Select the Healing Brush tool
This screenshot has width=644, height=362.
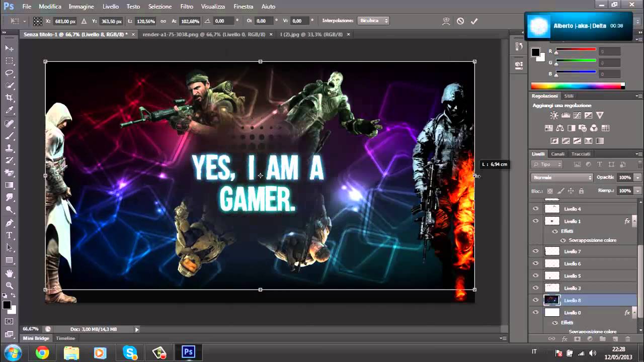9,123
